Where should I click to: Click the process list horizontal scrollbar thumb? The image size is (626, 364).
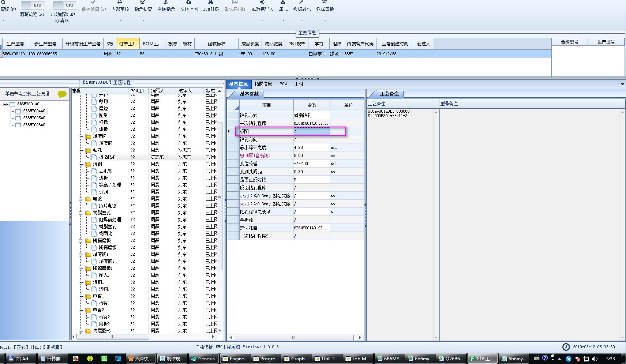pyautogui.click(x=113, y=337)
